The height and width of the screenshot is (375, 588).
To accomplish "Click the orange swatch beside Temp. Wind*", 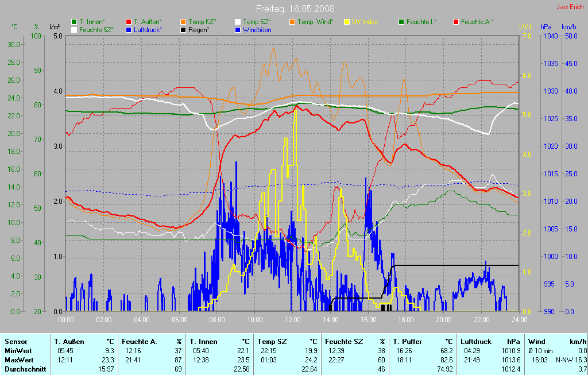I will 292,22.
